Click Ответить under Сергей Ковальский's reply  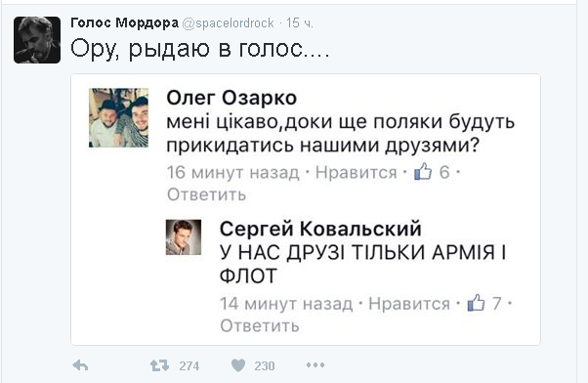260,325
